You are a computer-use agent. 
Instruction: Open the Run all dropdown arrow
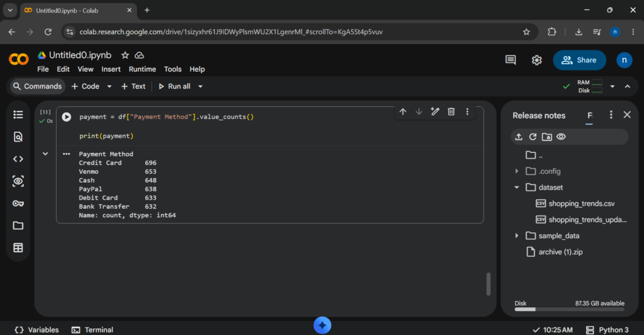point(201,86)
